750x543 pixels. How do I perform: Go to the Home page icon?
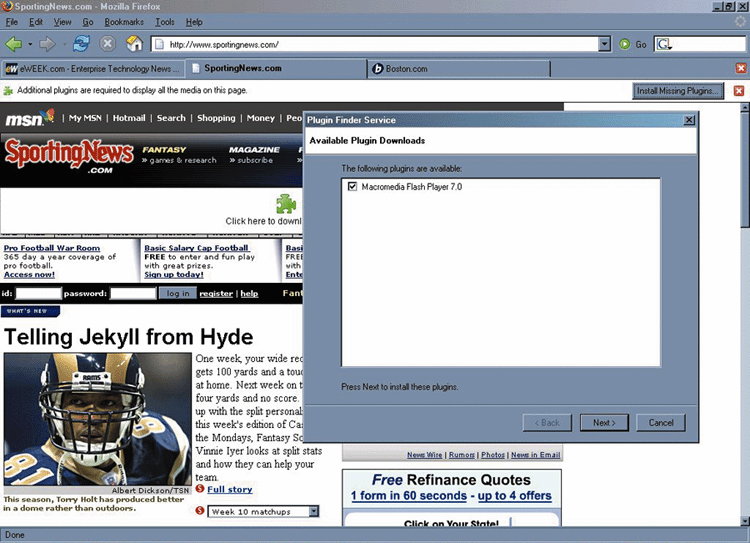click(134, 44)
